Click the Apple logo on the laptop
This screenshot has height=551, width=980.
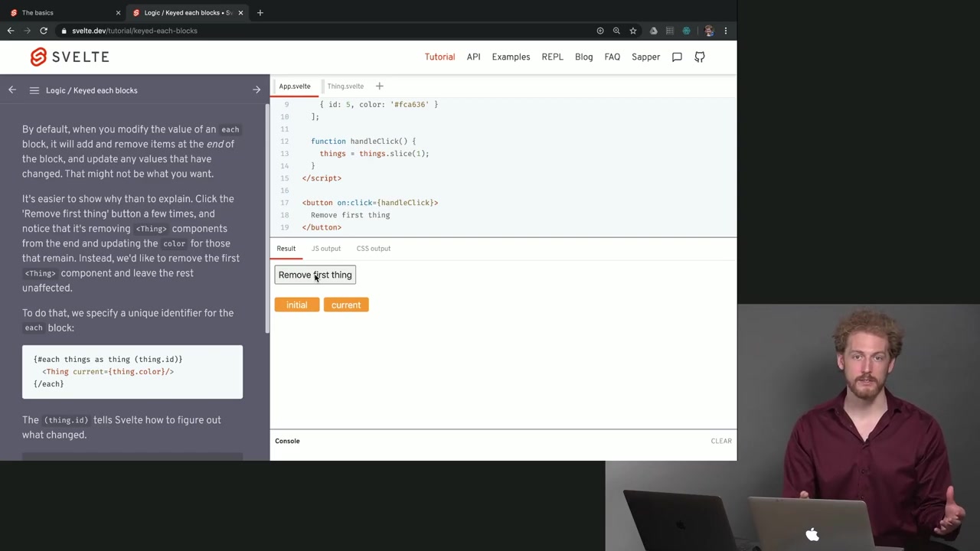[x=812, y=534]
